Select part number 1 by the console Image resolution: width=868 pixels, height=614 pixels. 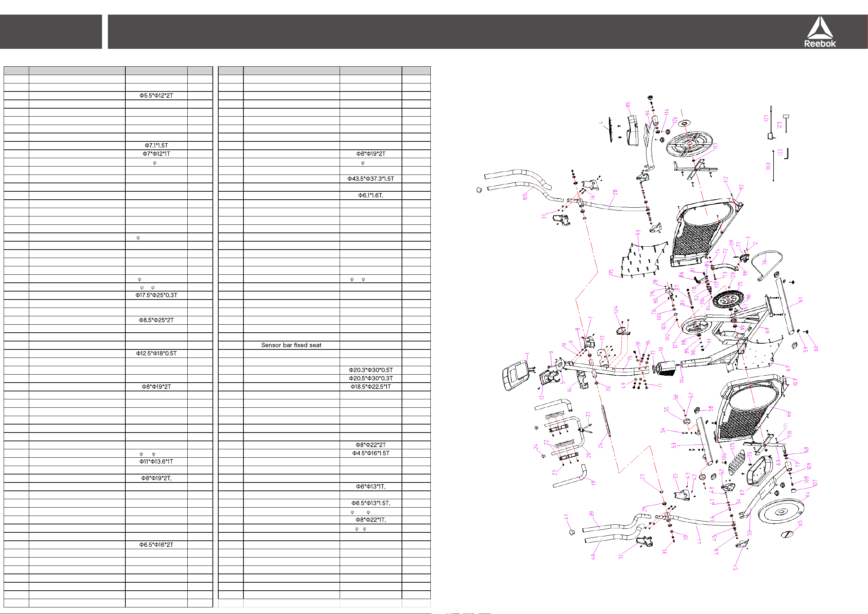[527, 354]
